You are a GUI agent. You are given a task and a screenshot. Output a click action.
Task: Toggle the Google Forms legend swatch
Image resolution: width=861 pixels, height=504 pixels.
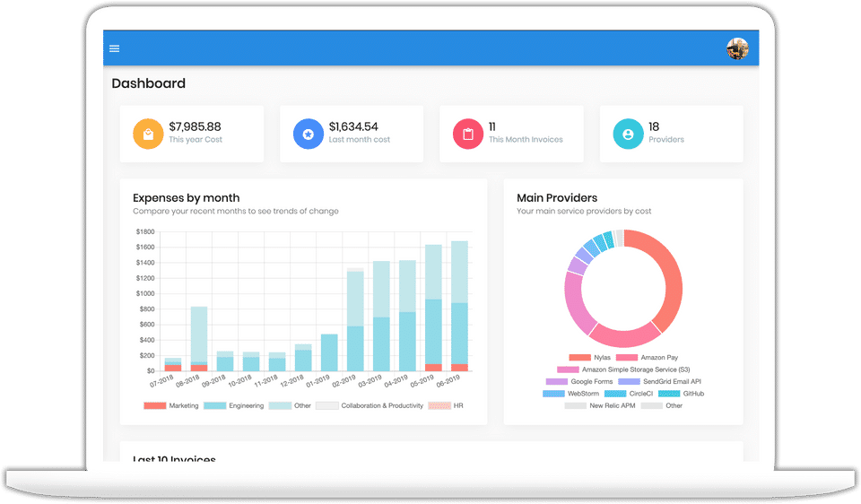(x=557, y=381)
